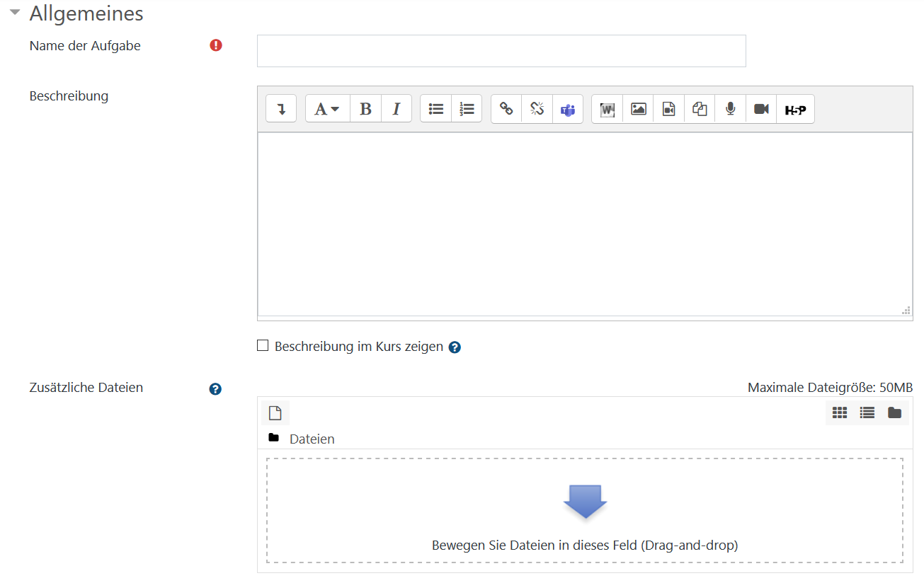Add a file via the document icon
This screenshot has height=583, width=924.
[x=275, y=412]
